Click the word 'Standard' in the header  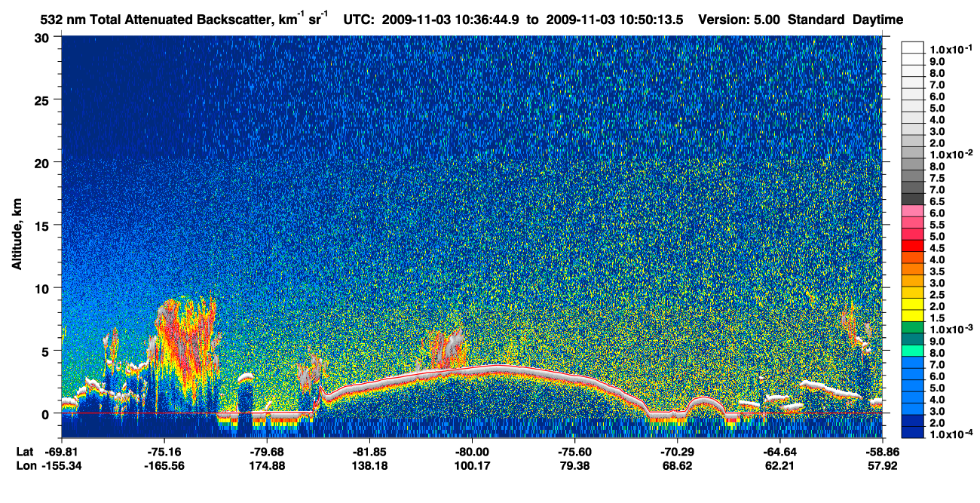pyautogui.click(x=816, y=20)
